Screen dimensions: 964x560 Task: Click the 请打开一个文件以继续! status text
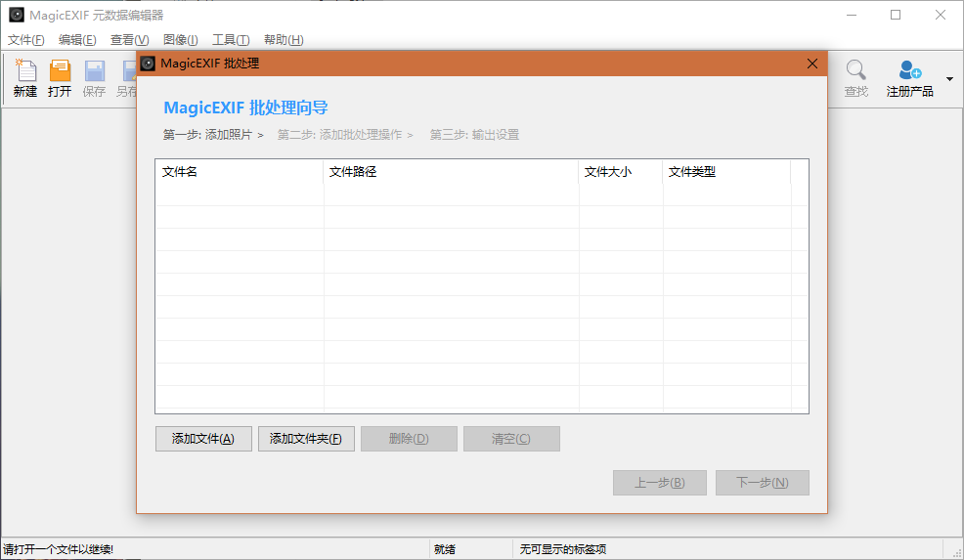(x=58, y=549)
